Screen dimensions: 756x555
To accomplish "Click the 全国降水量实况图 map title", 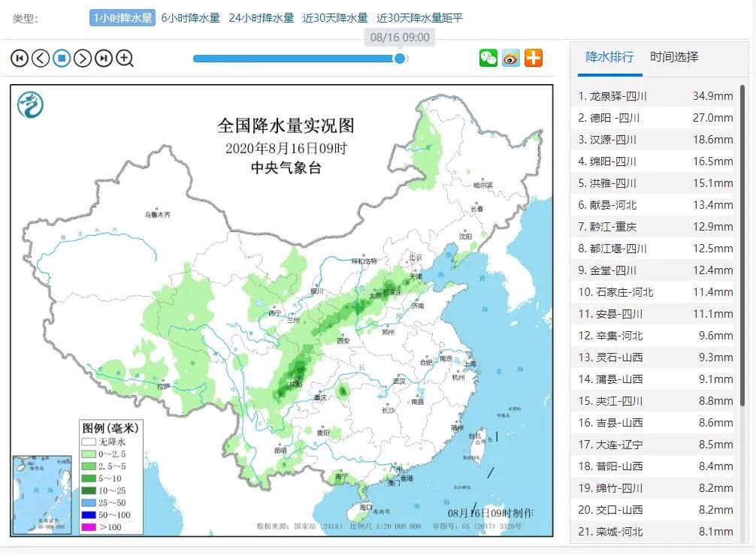I will [x=286, y=125].
